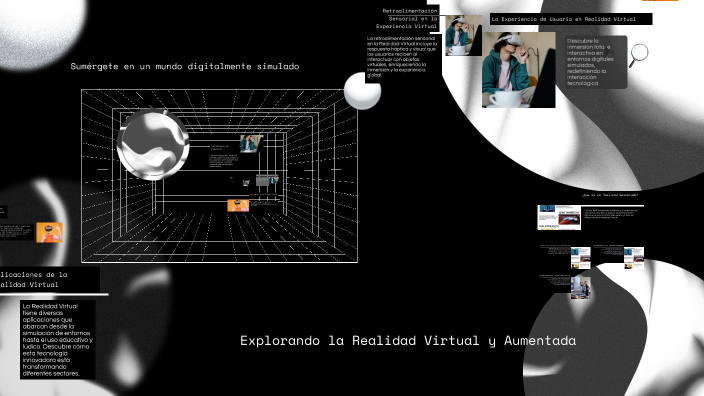Open the small VR headset photo beside the Retroalimentación heading
The width and height of the screenshot is (704, 396).
[x=463, y=35]
